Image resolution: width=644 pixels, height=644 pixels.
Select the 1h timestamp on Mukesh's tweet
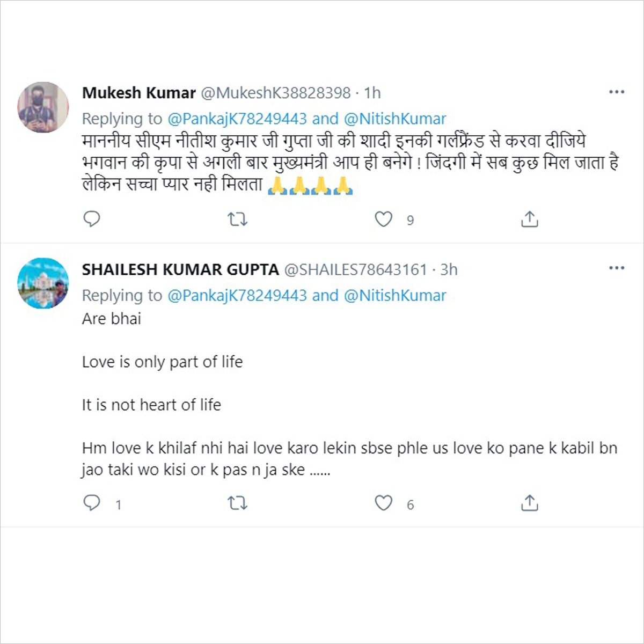[372, 92]
